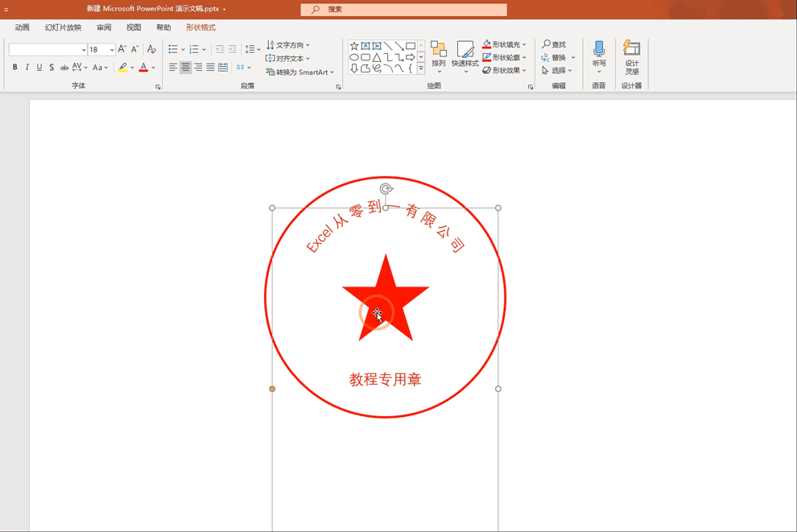Enable center text alignment

click(185, 68)
